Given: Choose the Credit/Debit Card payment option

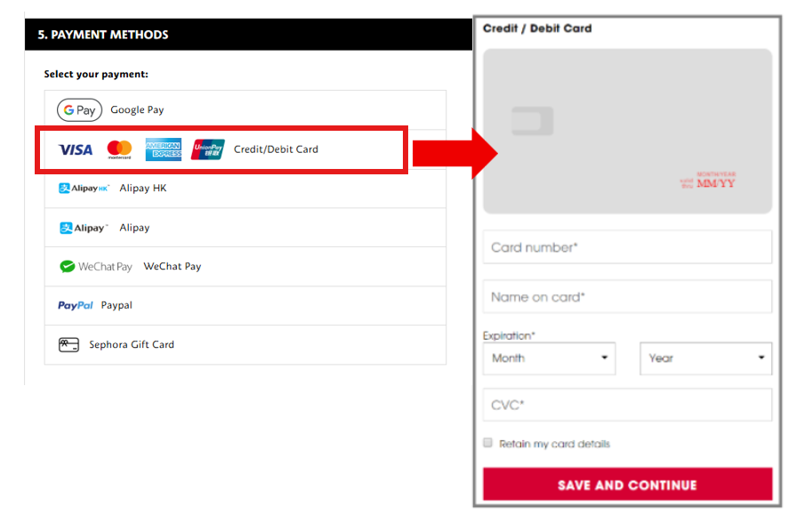Looking at the screenshot, I should [x=276, y=149].
